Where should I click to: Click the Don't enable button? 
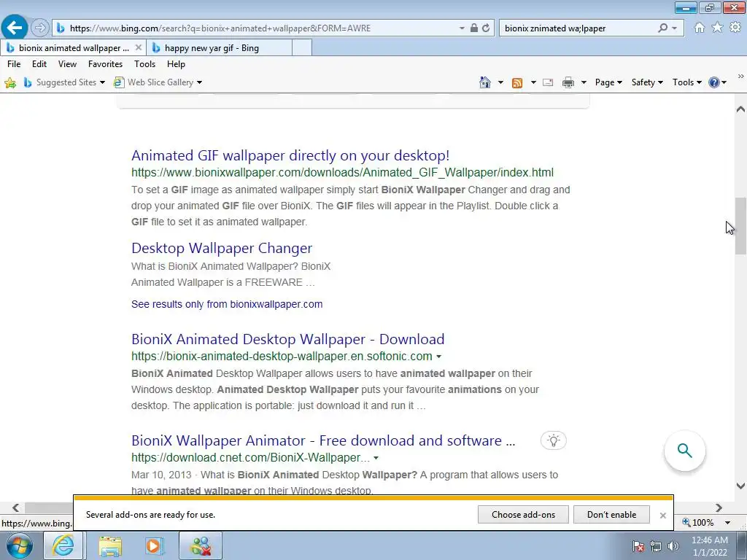(x=611, y=515)
